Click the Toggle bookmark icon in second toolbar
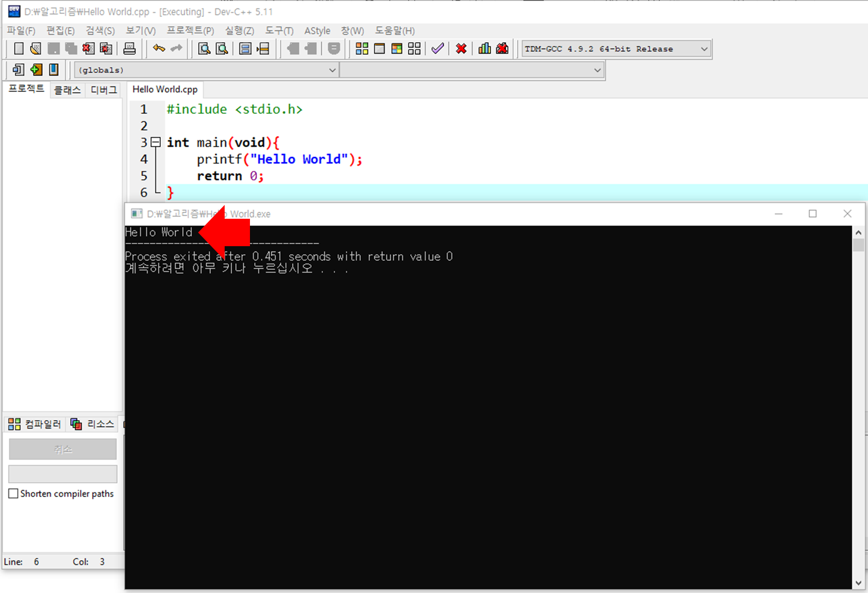 click(x=53, y=70)
